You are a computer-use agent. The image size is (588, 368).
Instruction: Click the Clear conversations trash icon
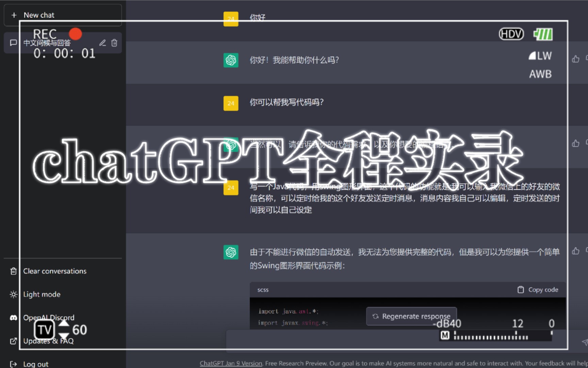pyautogui.click(x=13, y=271)
